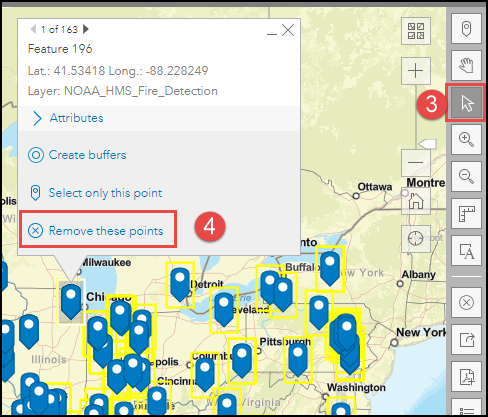Open the measure ruler tool
This screenshot has width=488, height=417.
click(x=466, y=213)
